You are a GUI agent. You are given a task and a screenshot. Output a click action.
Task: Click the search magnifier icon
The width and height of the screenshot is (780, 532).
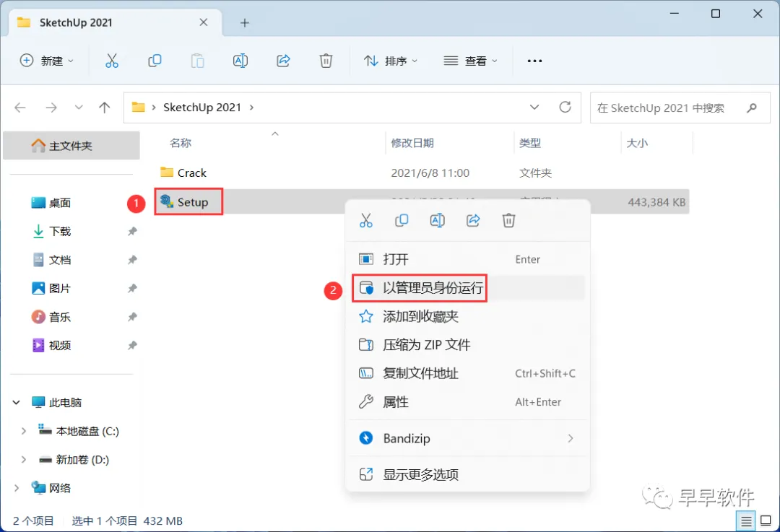752,108
